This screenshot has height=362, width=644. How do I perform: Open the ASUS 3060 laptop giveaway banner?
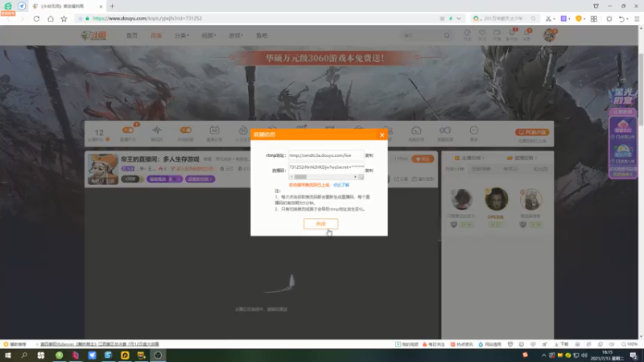click(x=324, y=58)
